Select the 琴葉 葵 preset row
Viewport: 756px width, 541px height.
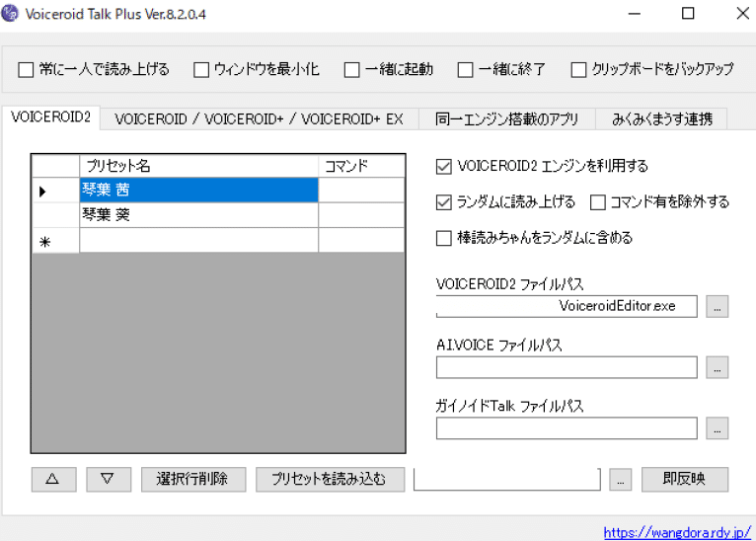pos(198,215)
